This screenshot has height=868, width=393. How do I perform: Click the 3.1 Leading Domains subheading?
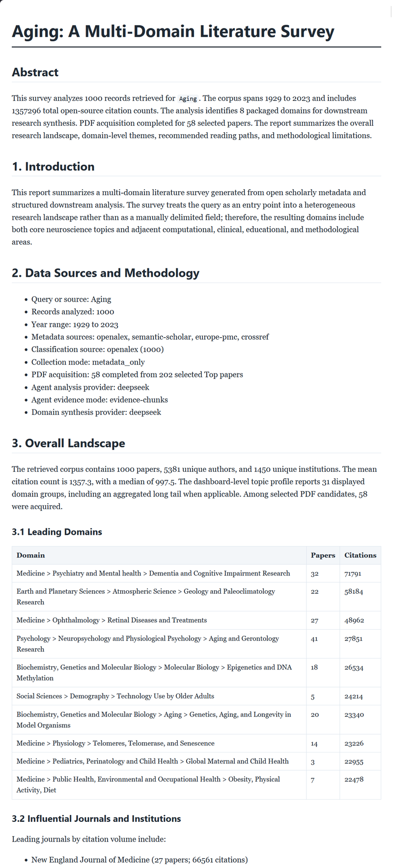tap(57, 532)
